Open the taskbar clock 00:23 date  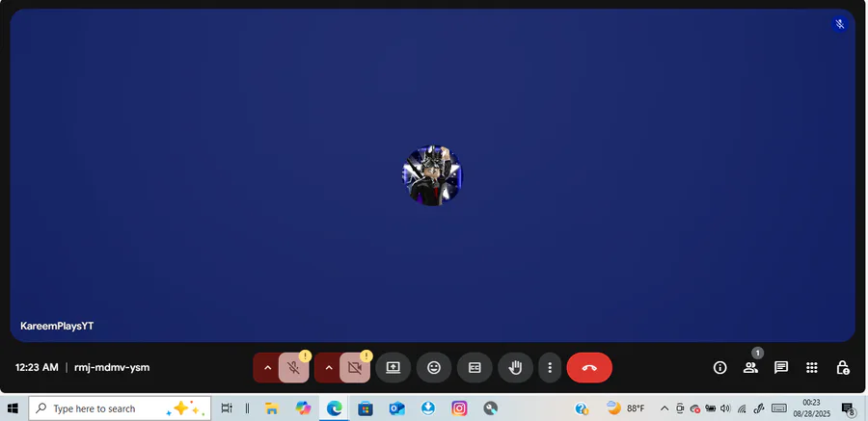[x=811, y=408]
